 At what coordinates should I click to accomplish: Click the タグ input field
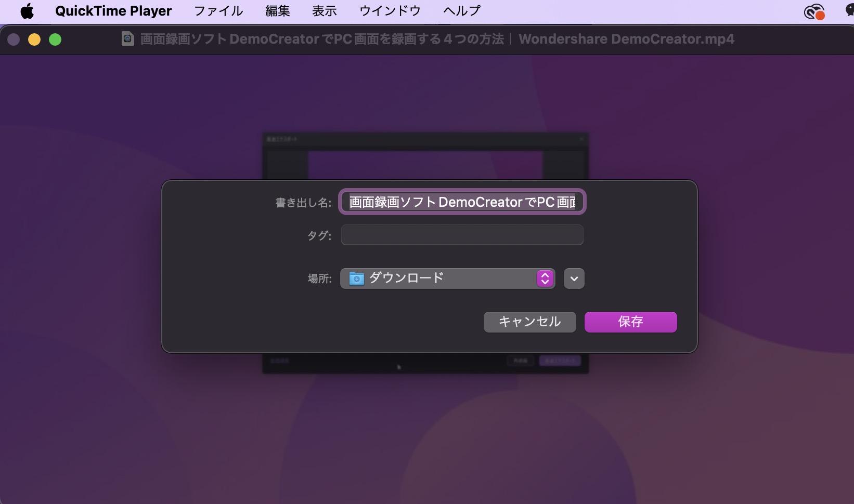pos(462,235)
